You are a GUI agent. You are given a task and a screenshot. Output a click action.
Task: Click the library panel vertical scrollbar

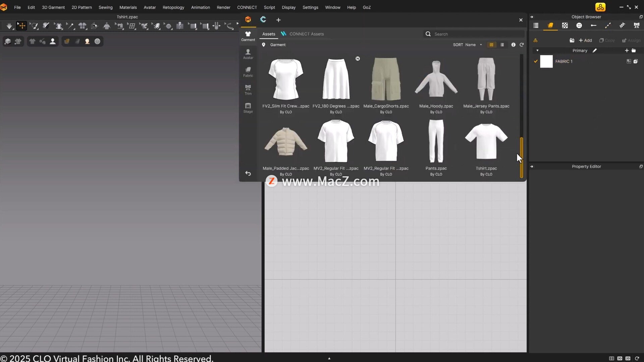tap(522, 157)
